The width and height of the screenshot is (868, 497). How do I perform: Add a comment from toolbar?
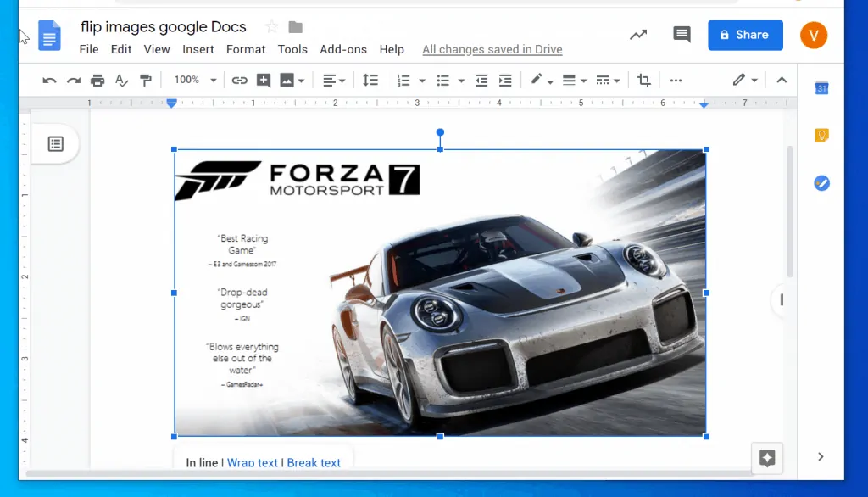click(264, 81)
